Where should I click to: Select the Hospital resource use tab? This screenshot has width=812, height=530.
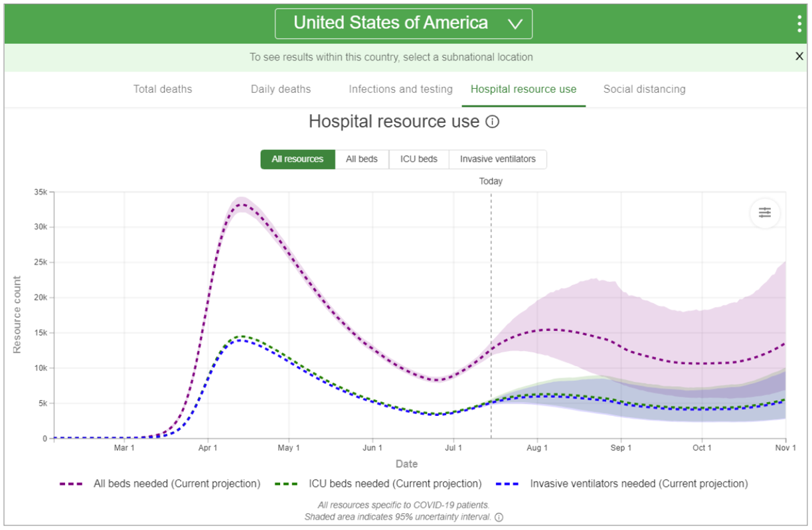click(x=523, y=90)
